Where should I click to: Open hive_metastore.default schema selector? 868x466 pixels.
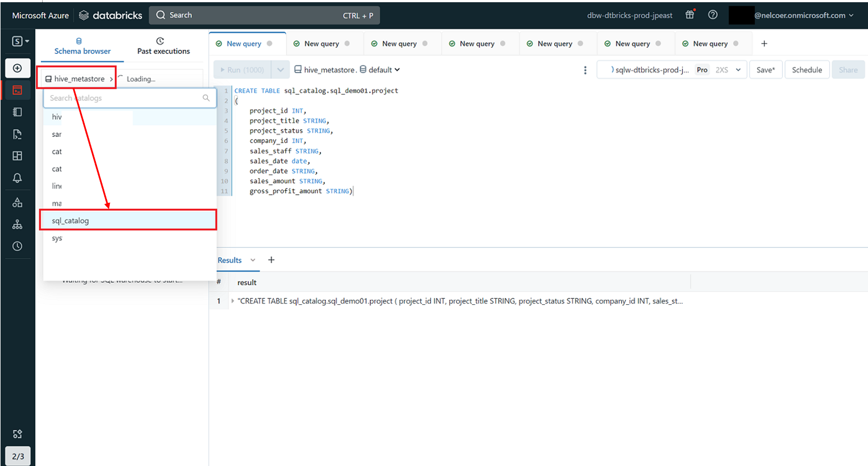point(347,70)
